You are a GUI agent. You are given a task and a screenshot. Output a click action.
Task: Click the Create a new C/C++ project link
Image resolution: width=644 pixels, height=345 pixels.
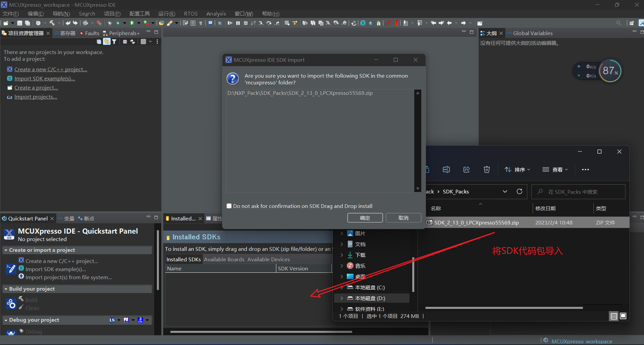point(51,69)
